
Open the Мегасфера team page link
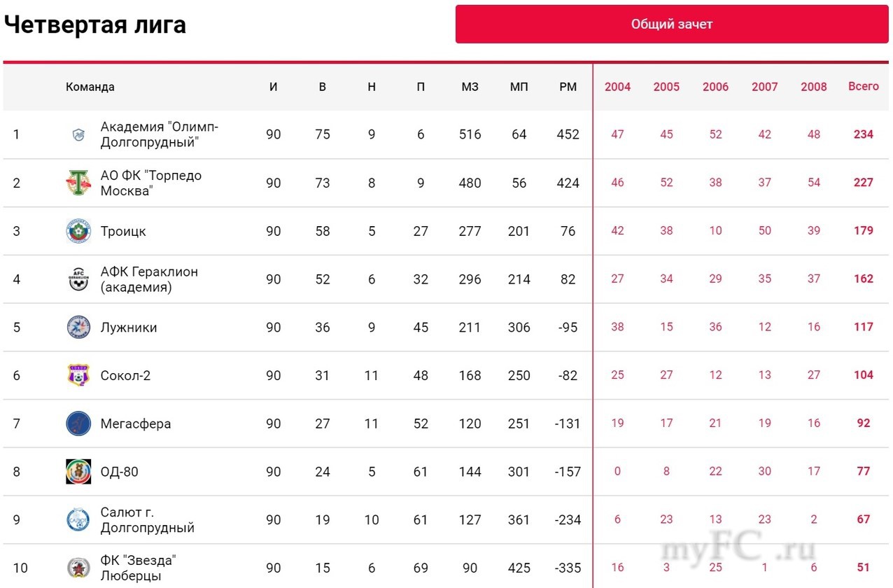tap(136, 423)
